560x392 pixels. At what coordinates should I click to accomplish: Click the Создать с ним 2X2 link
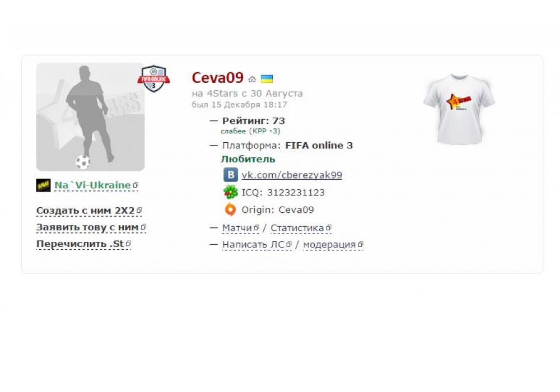tap(85, 211)
